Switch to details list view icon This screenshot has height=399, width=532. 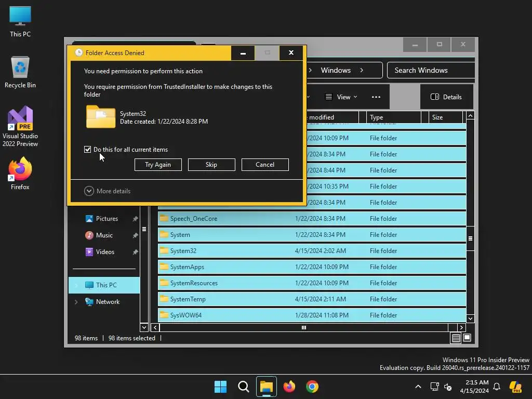click(456, 338)
